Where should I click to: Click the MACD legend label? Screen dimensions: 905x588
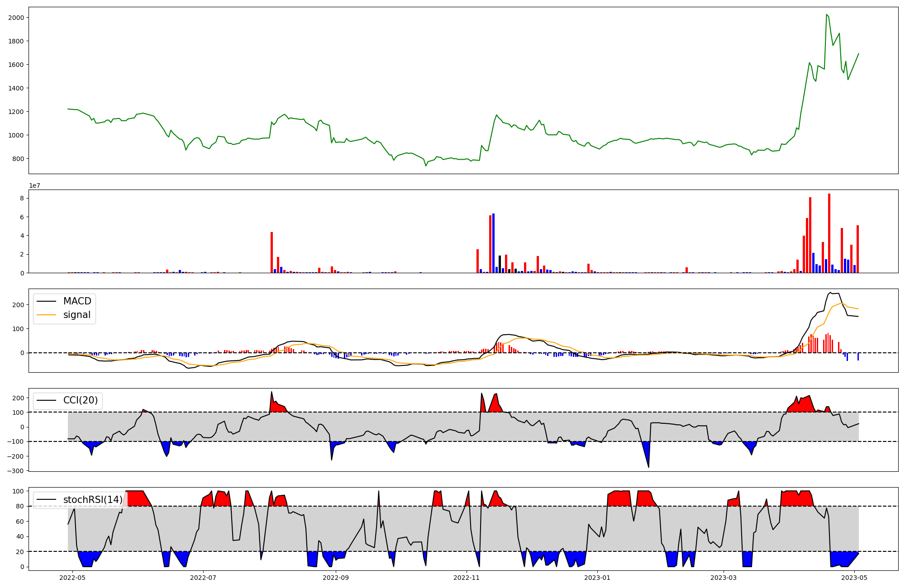pos(77,301)
